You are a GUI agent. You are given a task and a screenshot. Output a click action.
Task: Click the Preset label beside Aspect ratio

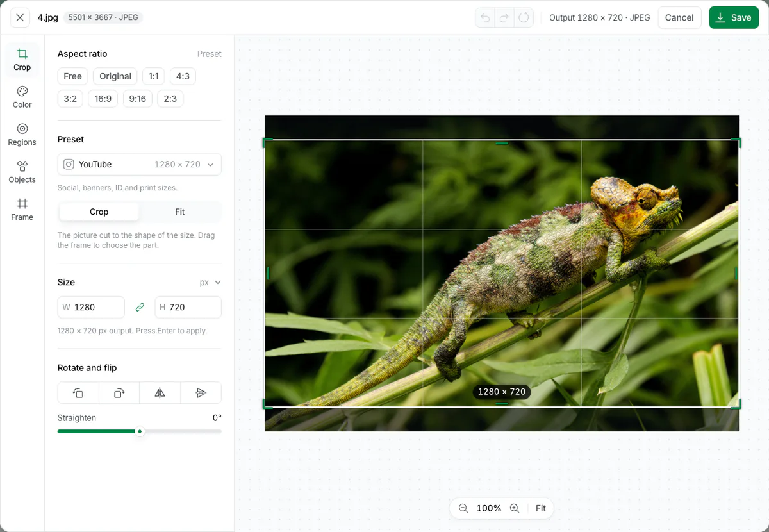pyautogui.click(x=210, y=54)
